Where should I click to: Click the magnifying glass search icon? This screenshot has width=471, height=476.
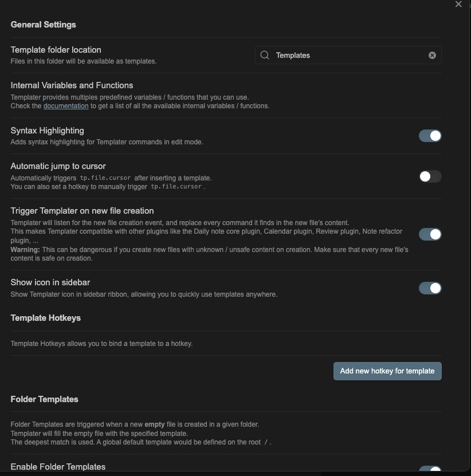point(264,55)
